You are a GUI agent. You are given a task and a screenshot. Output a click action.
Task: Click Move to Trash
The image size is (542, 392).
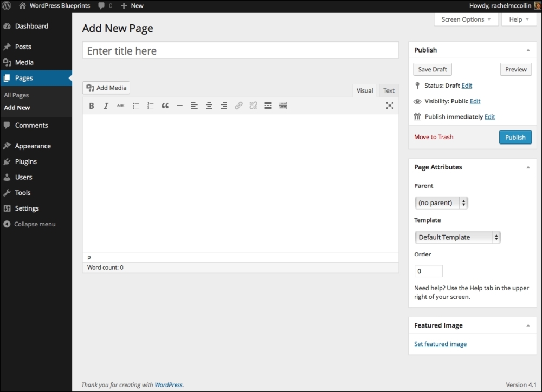tap(434, 137)
